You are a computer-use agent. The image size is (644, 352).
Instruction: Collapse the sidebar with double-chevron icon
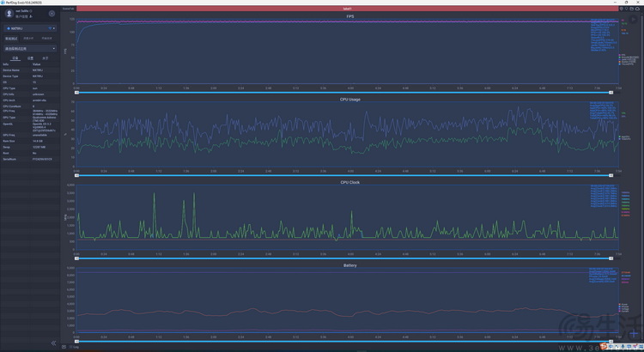coord(53,343)
